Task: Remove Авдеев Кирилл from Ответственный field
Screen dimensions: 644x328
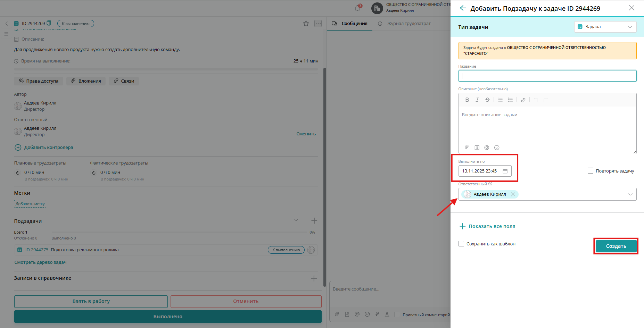Action: 513,194
